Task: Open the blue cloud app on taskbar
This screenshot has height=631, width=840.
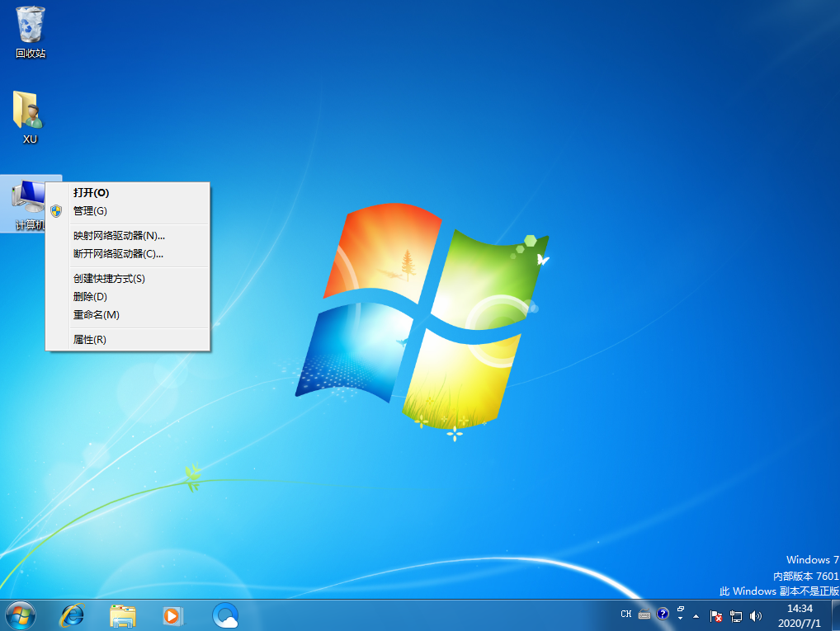Action: click(x=224, y=615)
